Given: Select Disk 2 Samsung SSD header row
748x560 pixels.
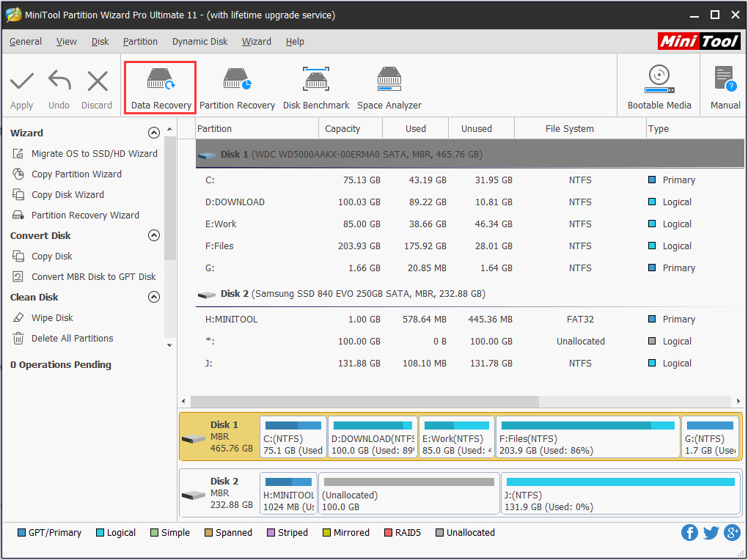Looking at the screenshot, I should pos(470,294).
